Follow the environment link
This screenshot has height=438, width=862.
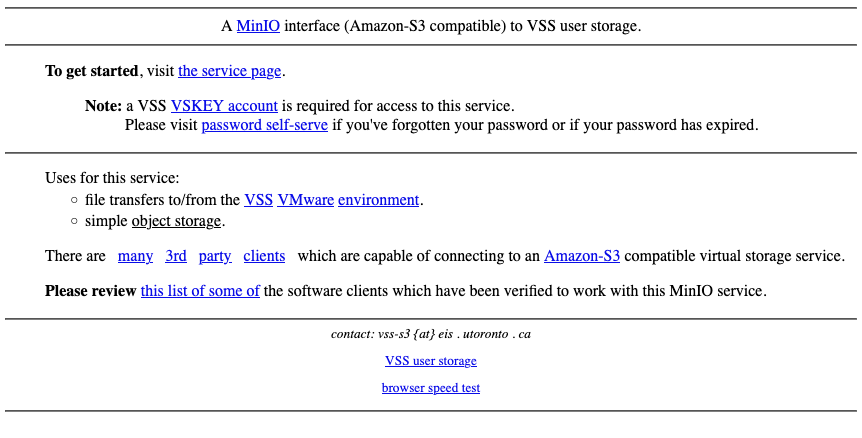378,199
